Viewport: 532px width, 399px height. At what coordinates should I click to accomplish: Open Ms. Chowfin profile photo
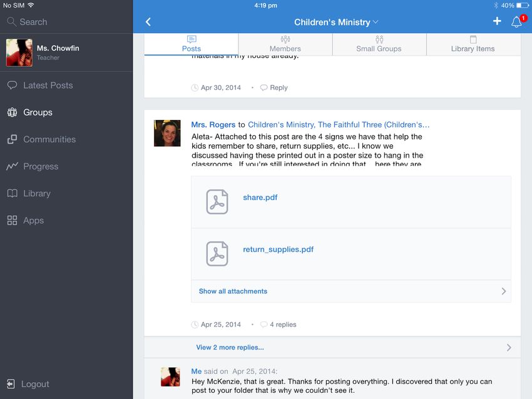pyautogui.click(x=19, y=53)
